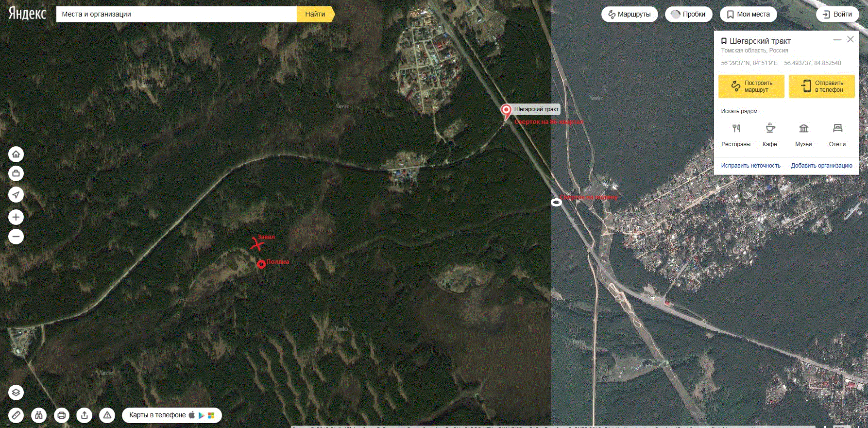Open Мои места bookmarks

[x=748, y=14]
